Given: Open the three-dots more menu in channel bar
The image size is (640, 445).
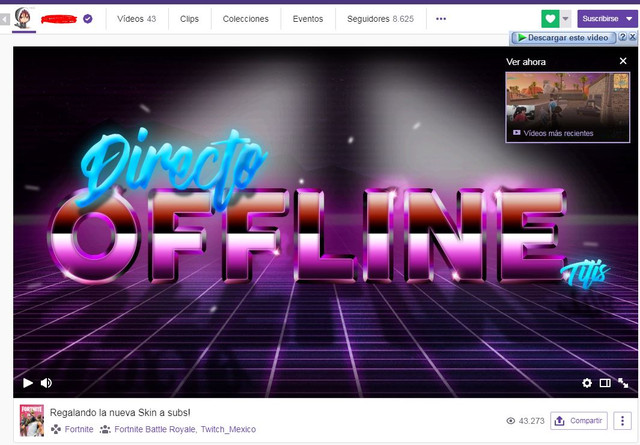Looking at the screenshot, I should [x=441, y=19].
